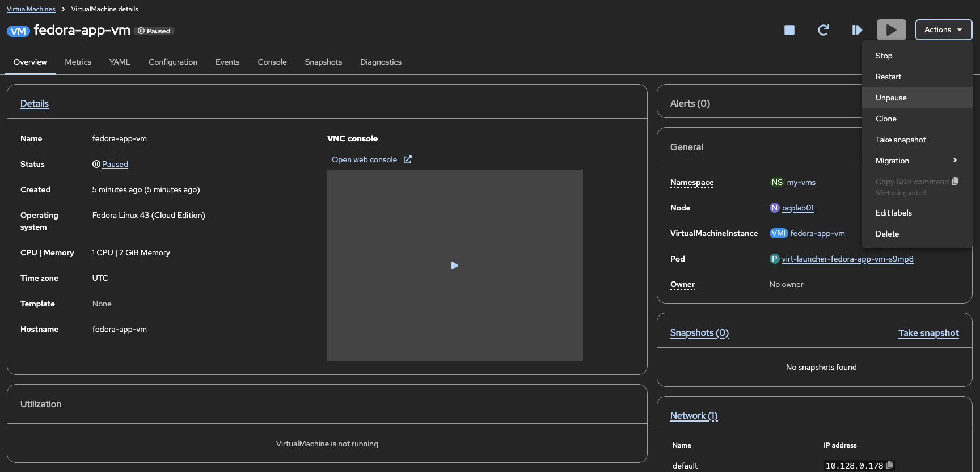
Task: Click the Start play toolbar icon
Action: (892, 30)
